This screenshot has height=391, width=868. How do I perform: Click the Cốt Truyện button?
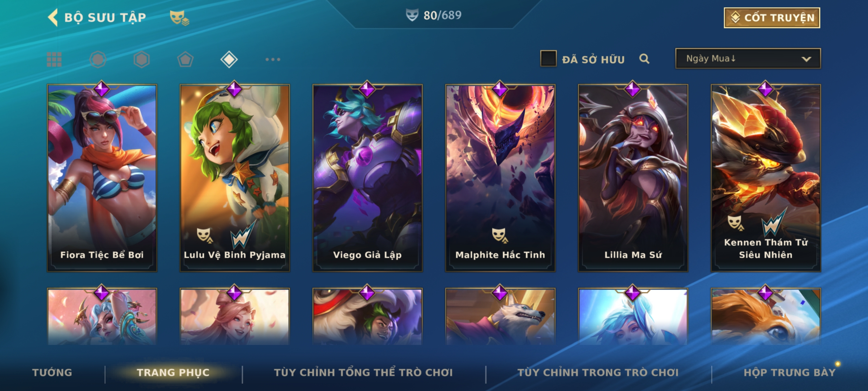click(x=772, y=18)
